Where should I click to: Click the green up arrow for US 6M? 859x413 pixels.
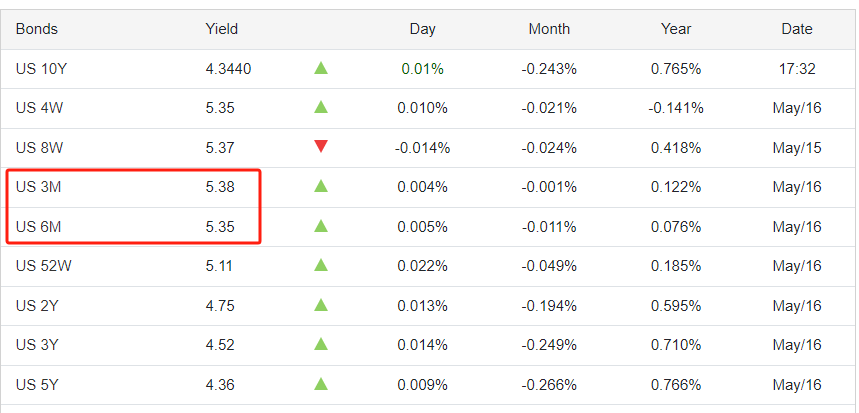coord(321,226)
